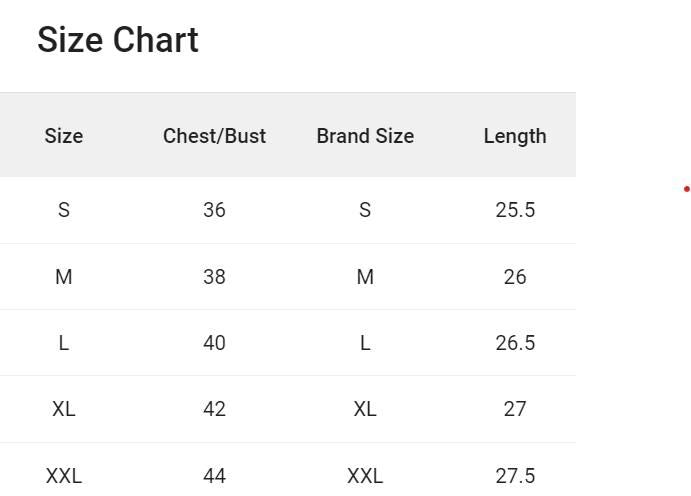The image size is (691, 496).
Task: Select chest value 36 in the table
Action: click(x=214, y=210)
